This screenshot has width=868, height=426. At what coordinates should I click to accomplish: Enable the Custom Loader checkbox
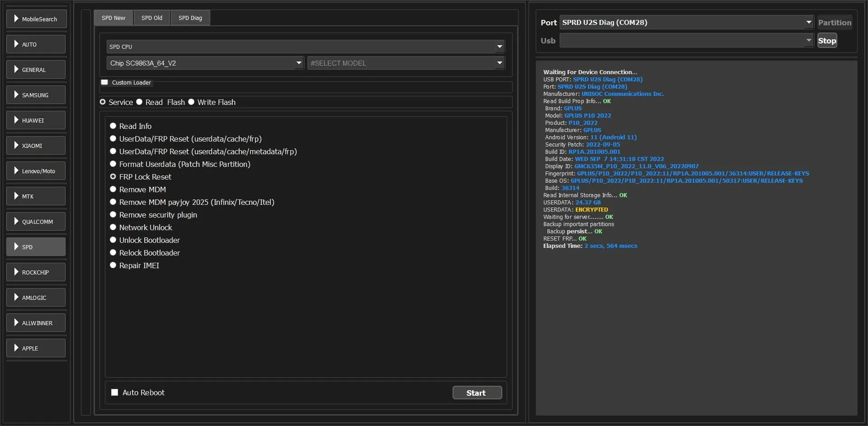point(105,82)
